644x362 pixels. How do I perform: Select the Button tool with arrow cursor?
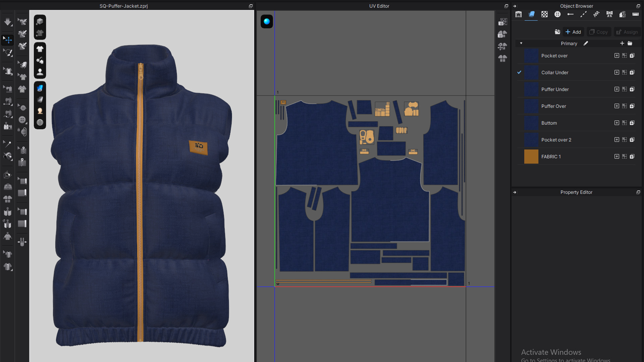pyautogui.click(x=22, y=108)
